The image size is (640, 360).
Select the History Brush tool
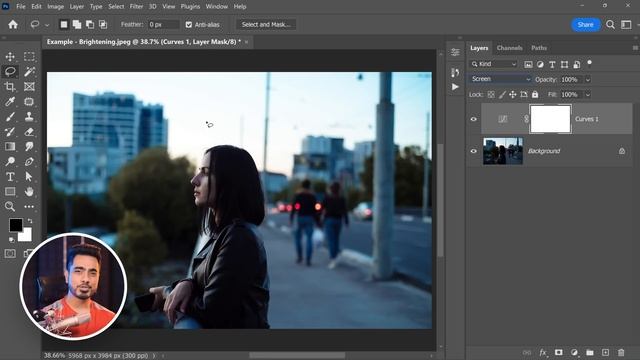click(x=10, y=131)
